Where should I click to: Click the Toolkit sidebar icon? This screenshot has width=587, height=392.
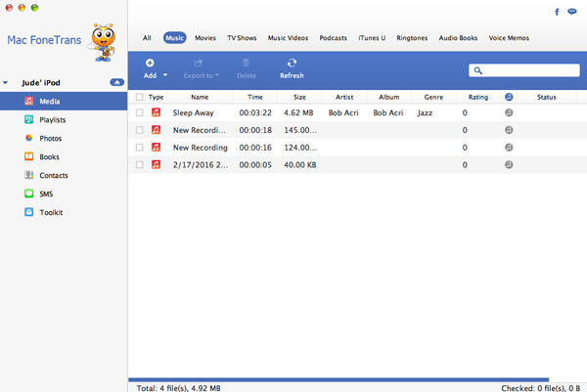click(28, 212)
